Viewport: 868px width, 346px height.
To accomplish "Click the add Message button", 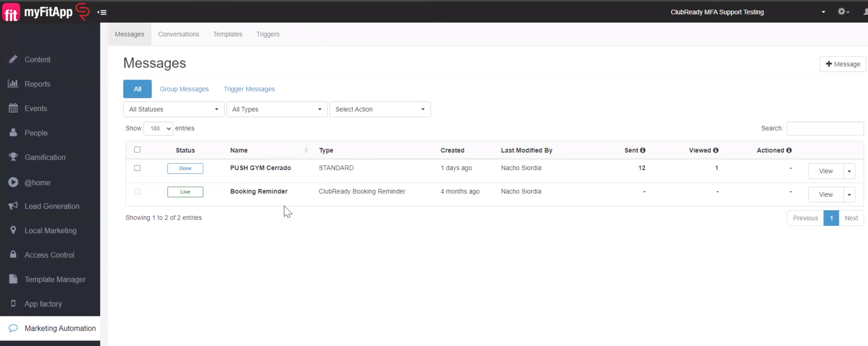I will click(843, 64).
